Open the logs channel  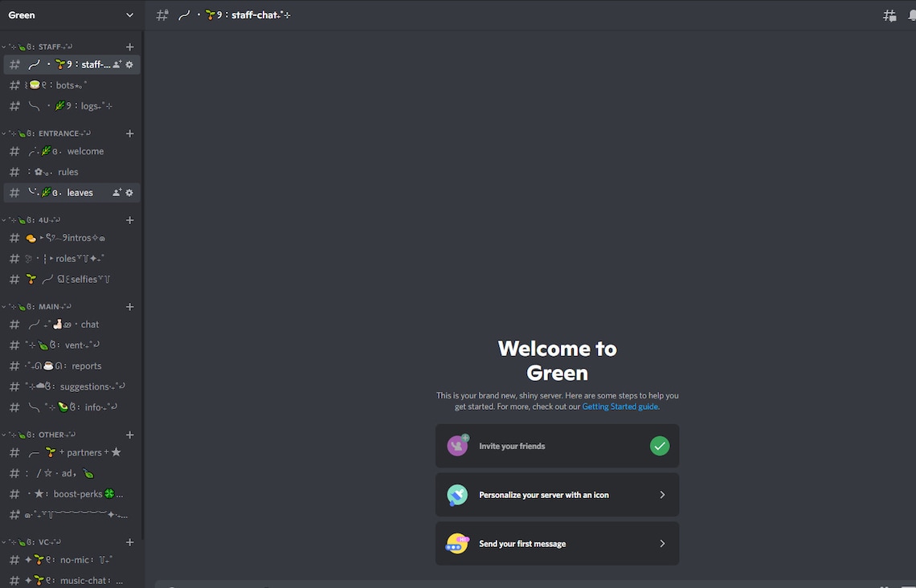click(72, 106)
